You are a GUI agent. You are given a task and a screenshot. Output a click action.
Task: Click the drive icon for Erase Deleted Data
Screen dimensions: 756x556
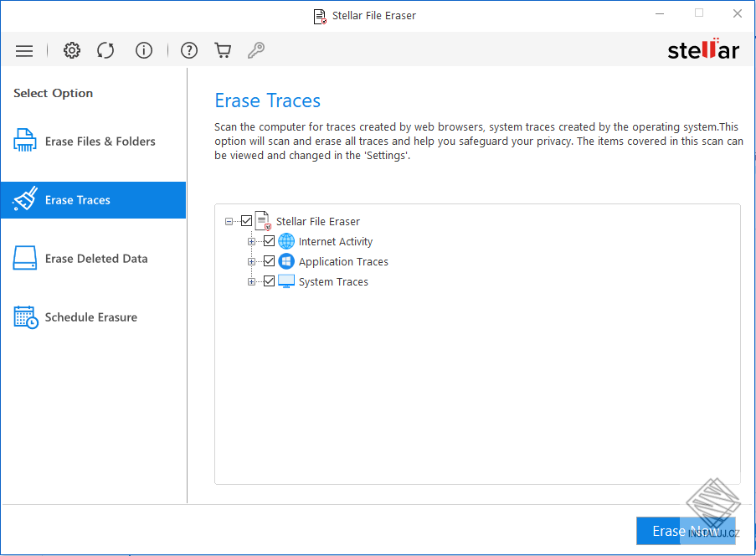click(x=25, y=258)
